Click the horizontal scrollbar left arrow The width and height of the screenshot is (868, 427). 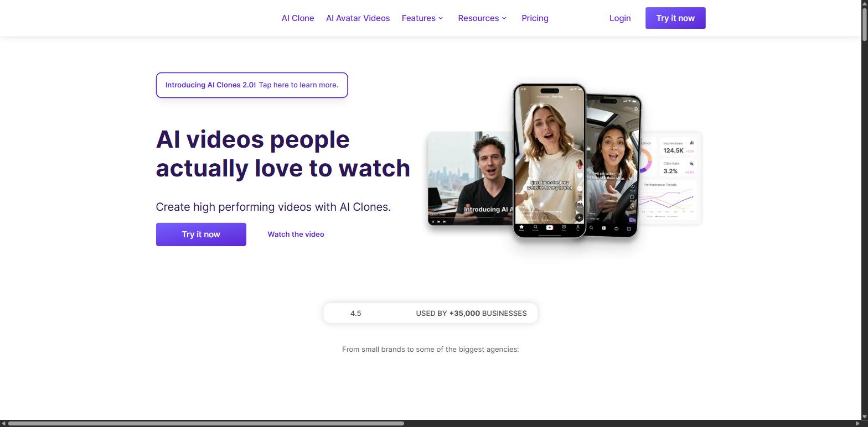[x=3, y=424]
